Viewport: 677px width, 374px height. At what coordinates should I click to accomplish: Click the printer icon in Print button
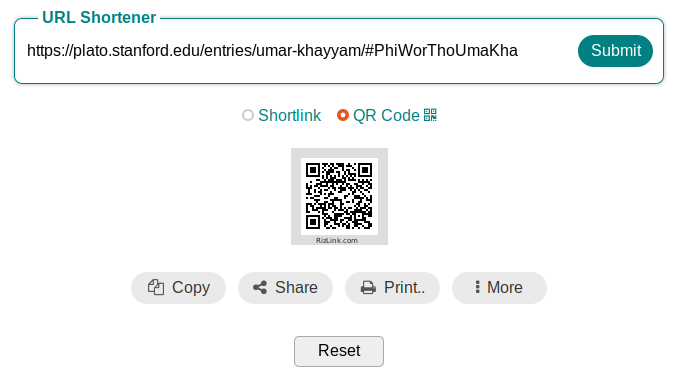368,288
